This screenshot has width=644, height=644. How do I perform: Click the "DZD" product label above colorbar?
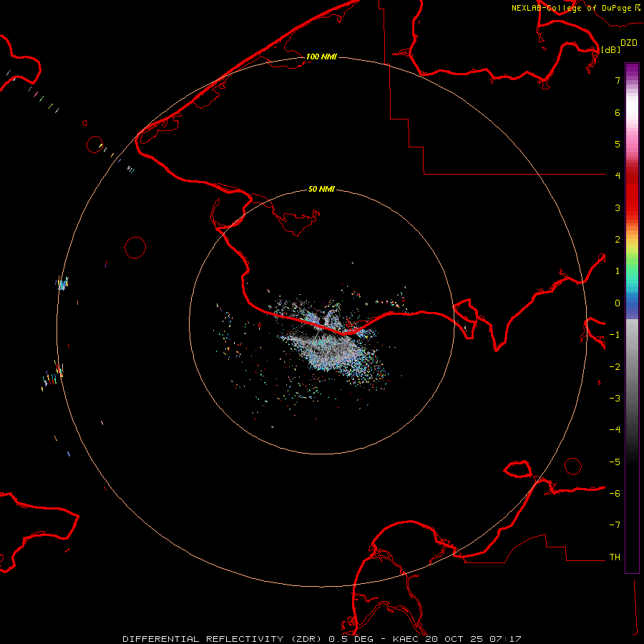[629, 43]
